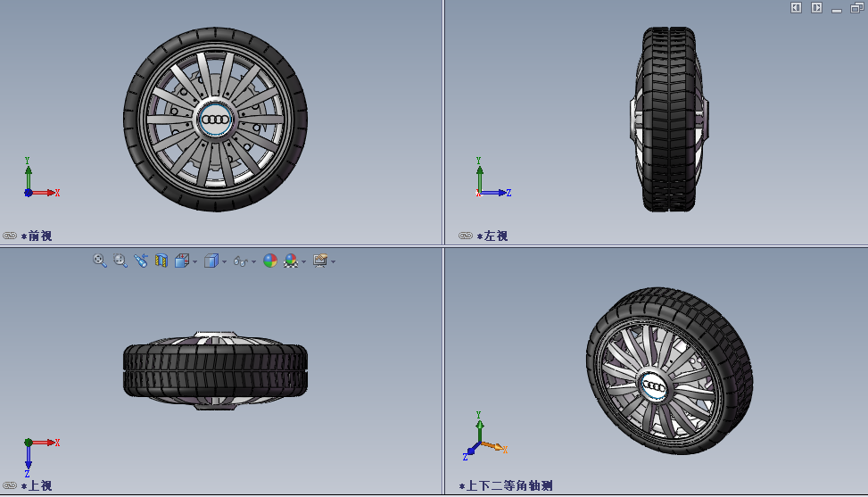
Task: Click the *上视 viewport label
Action: (x=37, y=486)
